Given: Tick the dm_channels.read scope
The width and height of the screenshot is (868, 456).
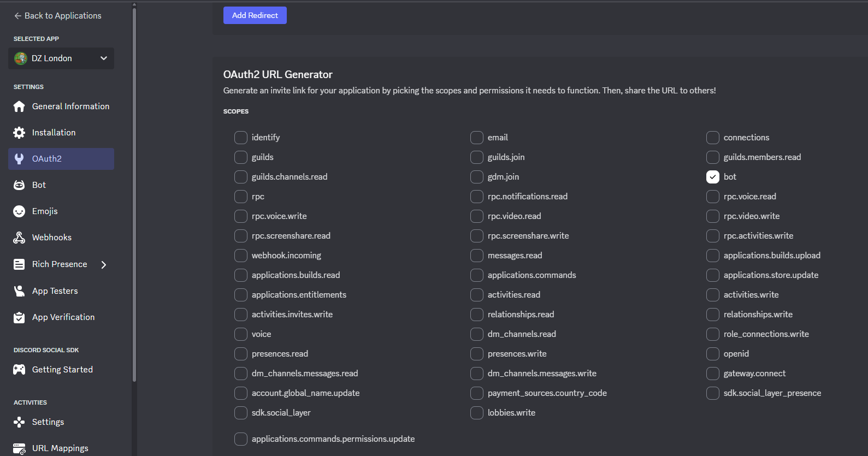Looking at the screenshot, I should coord(477,334).
